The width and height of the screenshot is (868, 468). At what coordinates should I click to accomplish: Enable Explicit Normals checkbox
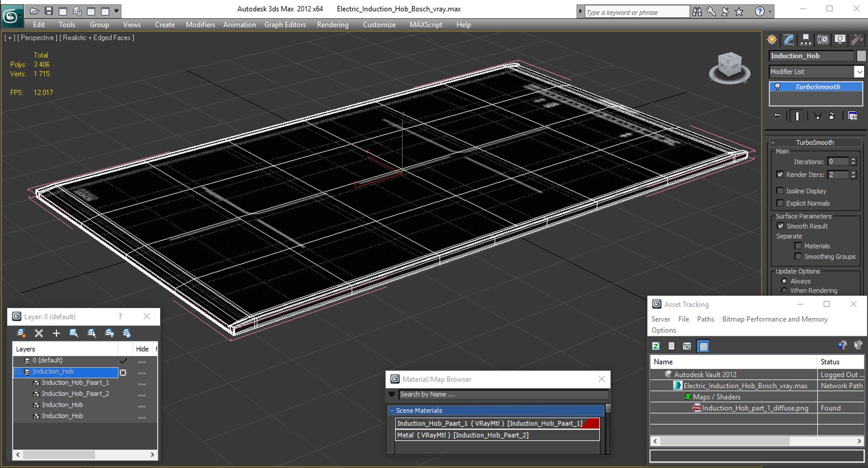click(780, 203)
